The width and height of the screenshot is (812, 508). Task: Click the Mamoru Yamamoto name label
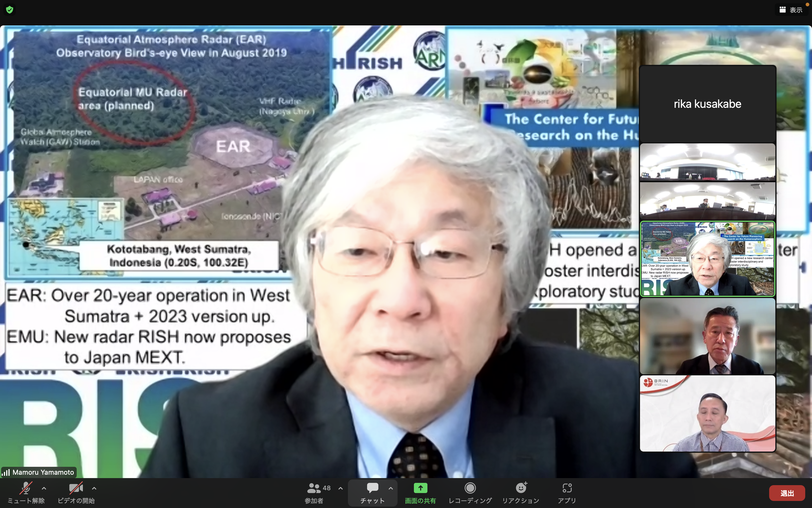coord(43,472)
